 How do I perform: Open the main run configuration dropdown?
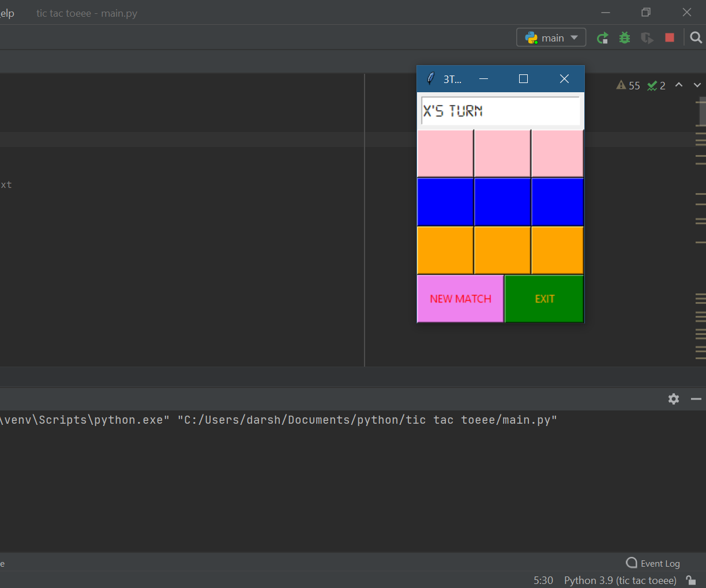click(551, 37)
